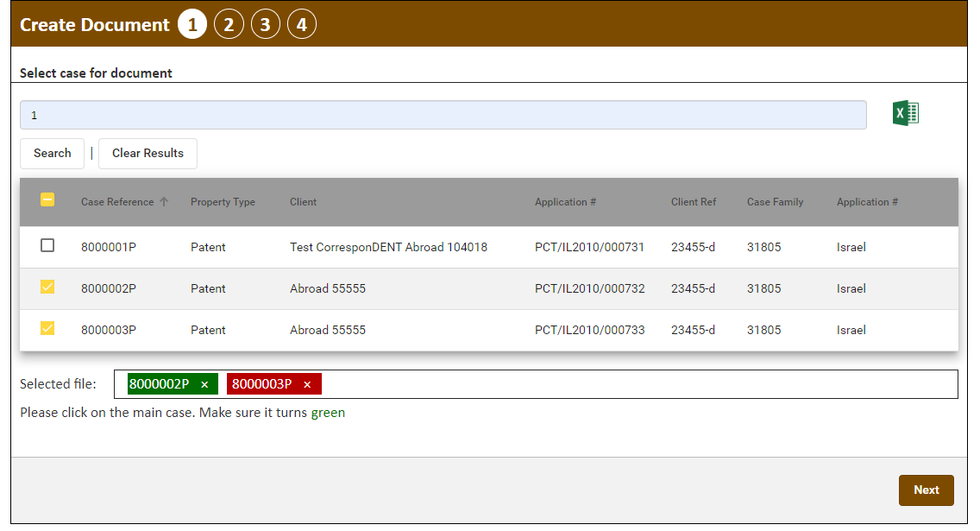
Task: Sort by the Property Type column header
Action: pyautogui.click(x=223, y=202)
